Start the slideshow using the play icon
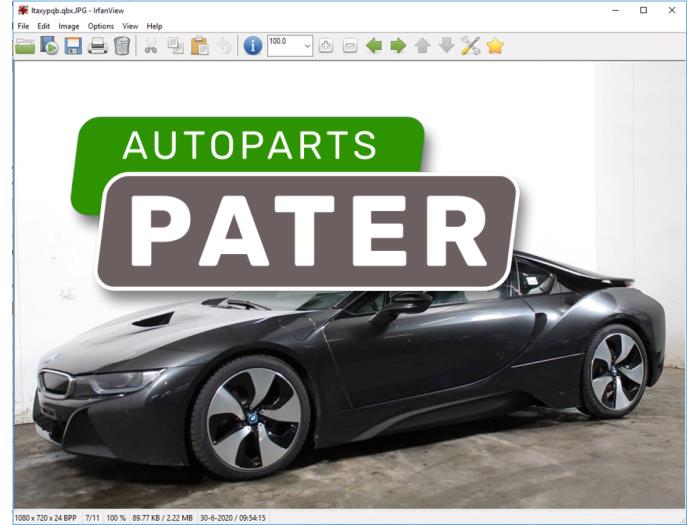The width and height of the screenshot is (700, 525). [x=49, y=46]
